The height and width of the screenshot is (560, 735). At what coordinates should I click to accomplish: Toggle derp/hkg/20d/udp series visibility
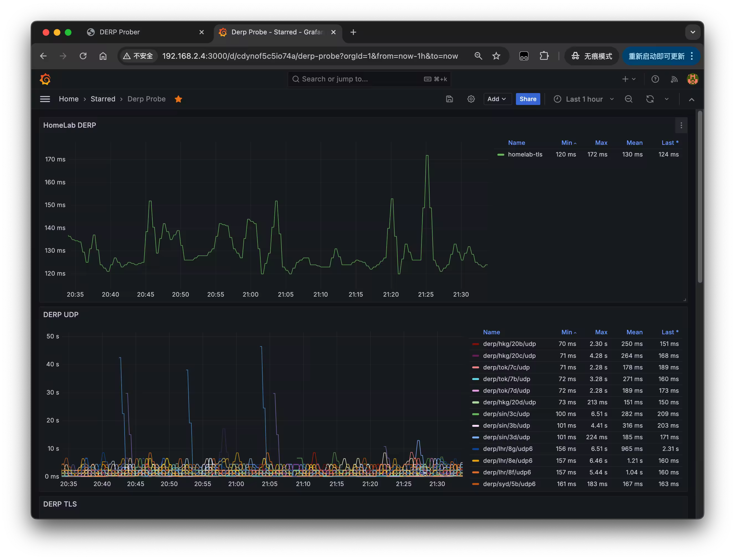coord(509,402)
